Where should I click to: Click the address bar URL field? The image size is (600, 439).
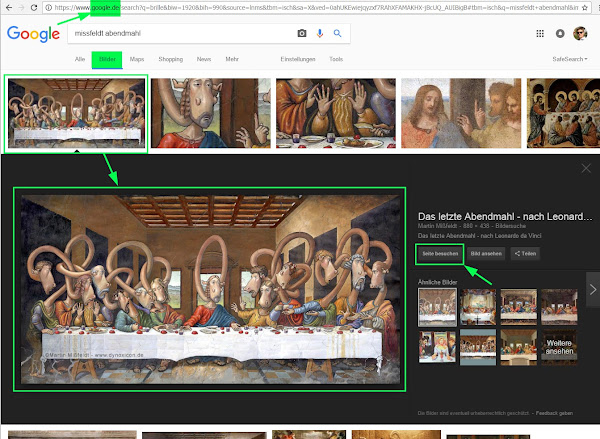[316, 8]
